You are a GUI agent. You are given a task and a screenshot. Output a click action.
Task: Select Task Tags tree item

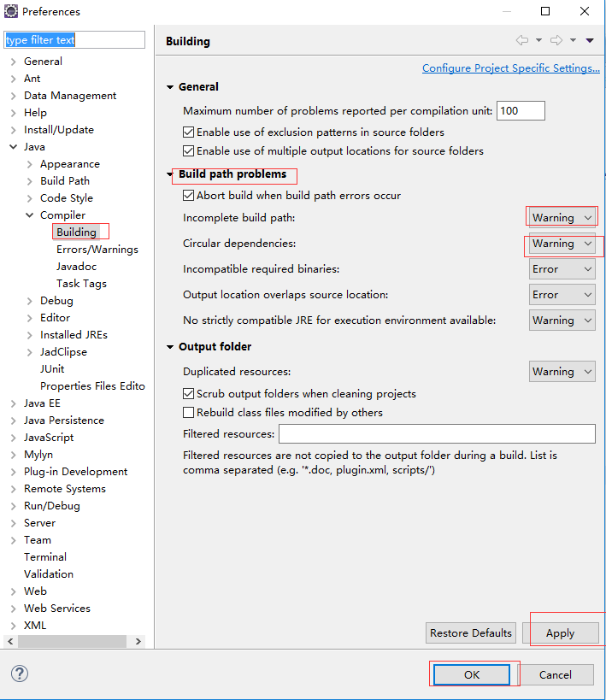click(81, 284)
